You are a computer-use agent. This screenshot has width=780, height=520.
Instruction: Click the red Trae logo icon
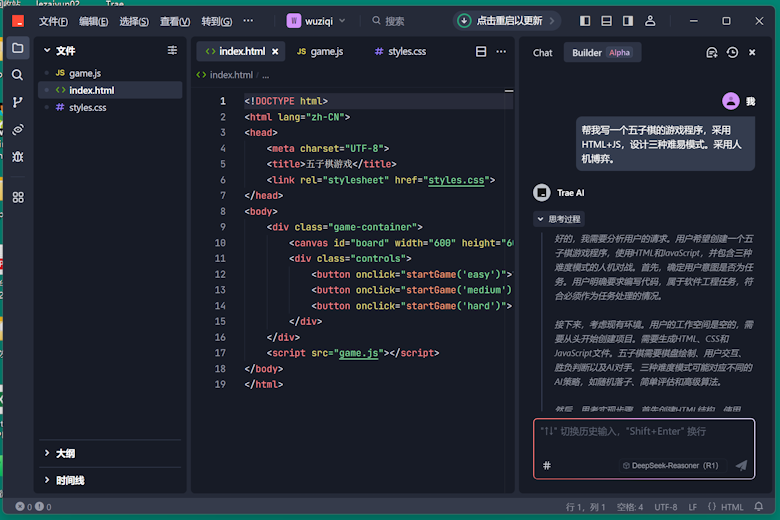click(18, 21)
